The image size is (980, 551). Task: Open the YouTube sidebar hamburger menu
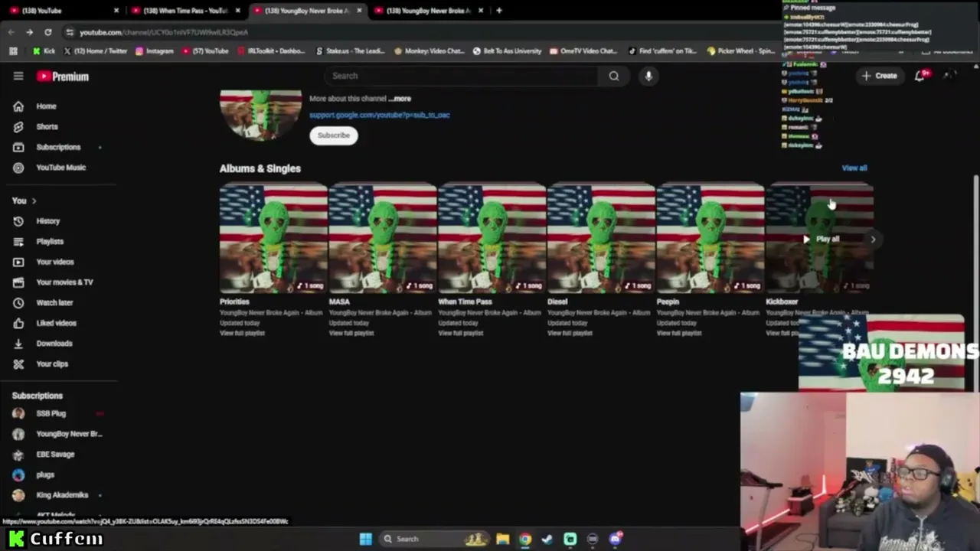tap(18, 76)
